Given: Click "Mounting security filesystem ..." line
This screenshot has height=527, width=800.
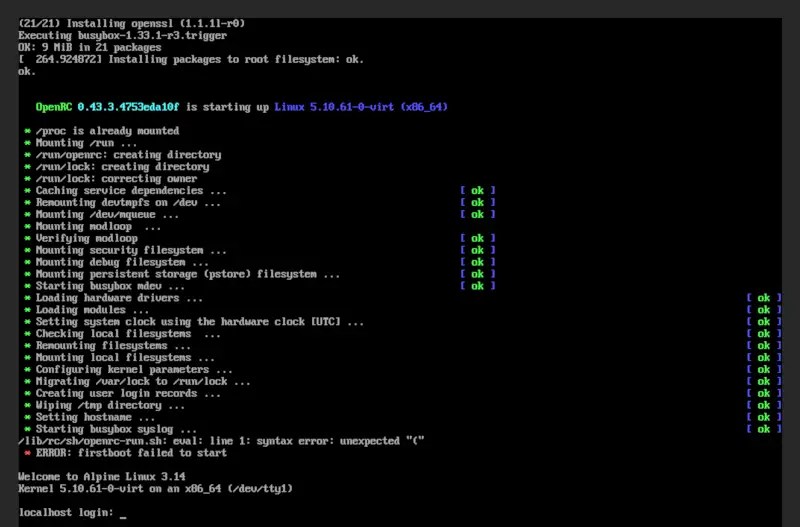Looking at the screenshot, I should (x=131, y=250).
